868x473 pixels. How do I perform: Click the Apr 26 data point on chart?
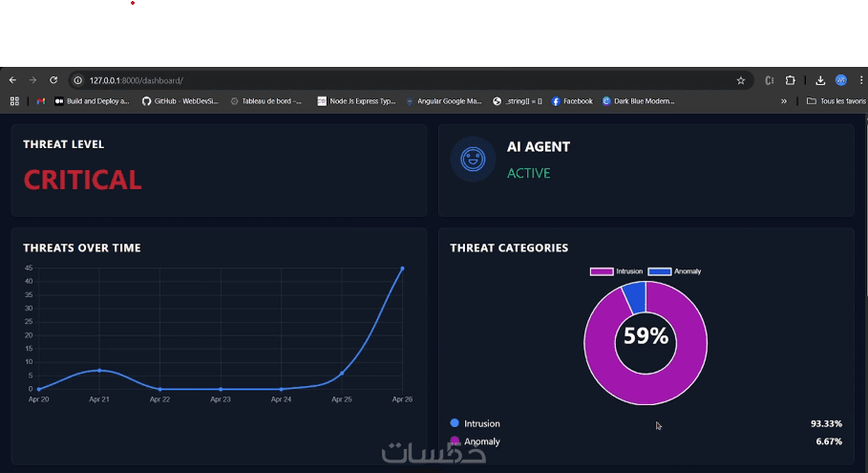402,269
